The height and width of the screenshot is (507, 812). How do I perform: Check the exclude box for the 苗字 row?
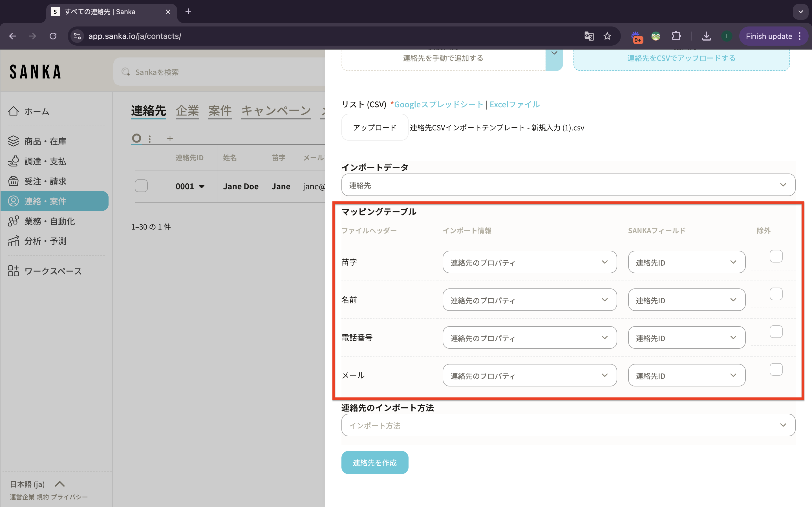(x=776, y=257)
